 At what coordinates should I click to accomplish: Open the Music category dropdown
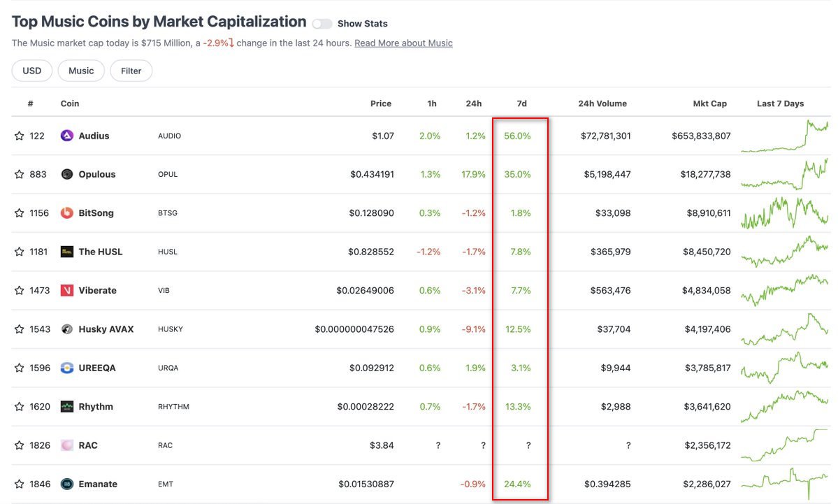point(81,71)
